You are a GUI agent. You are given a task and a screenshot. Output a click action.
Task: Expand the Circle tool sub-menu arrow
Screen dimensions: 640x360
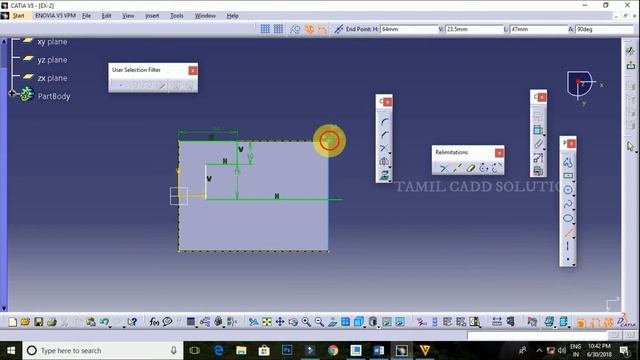point(573,195)
